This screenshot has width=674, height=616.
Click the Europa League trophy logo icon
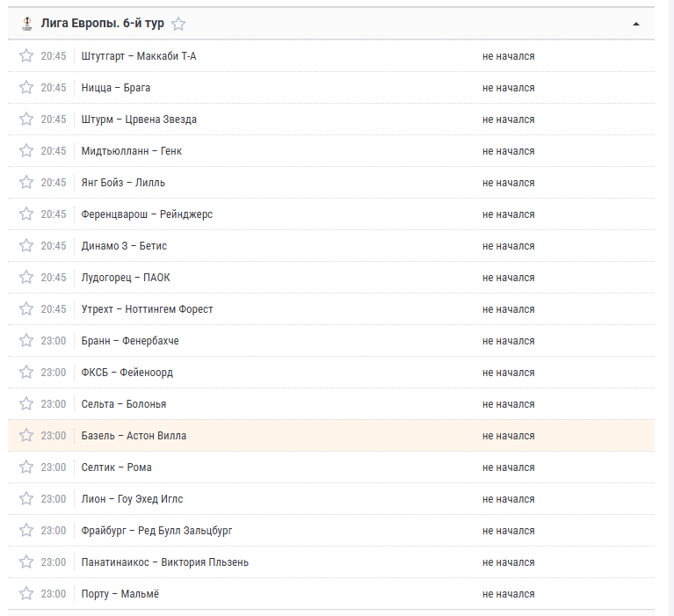coord(27,24)
